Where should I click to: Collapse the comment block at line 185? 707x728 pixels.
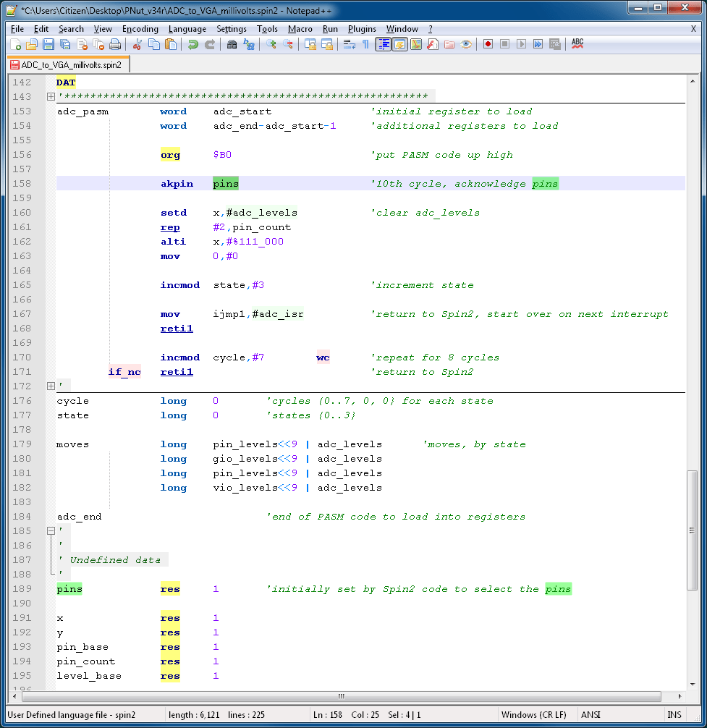tap(51, 531)
